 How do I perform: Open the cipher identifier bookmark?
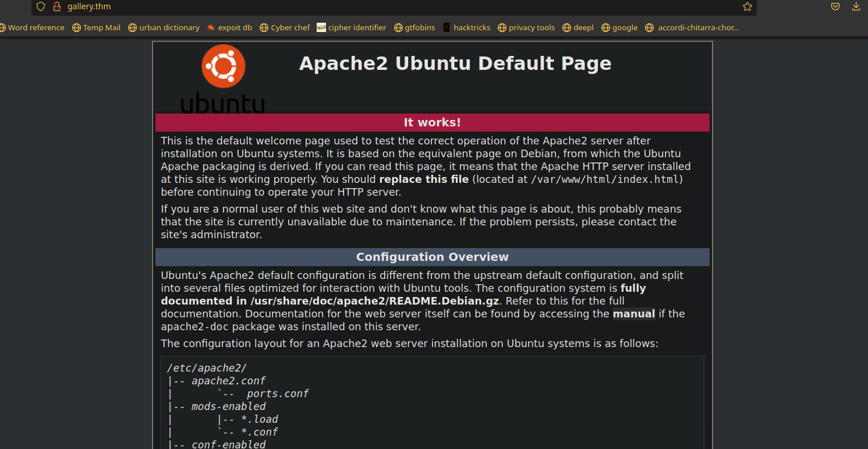[x=352, y=27]
